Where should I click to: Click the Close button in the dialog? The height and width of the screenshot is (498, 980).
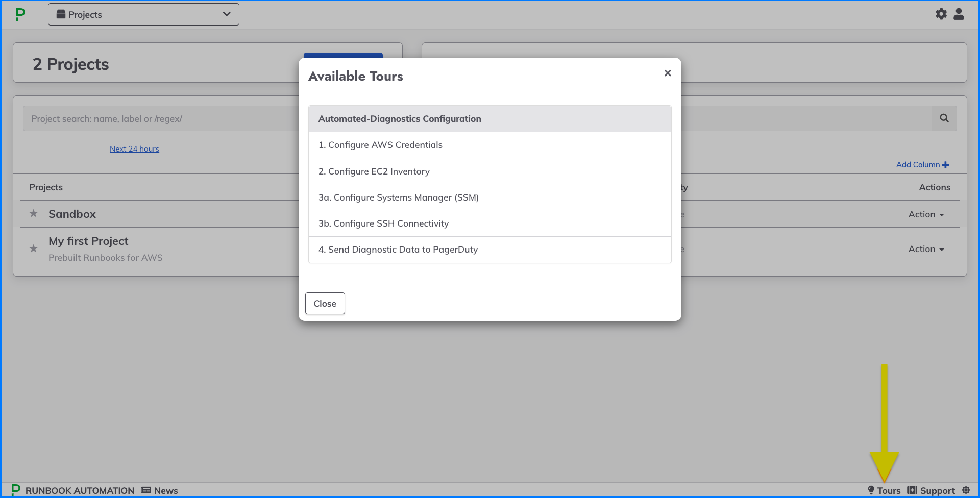coord(325,304)
